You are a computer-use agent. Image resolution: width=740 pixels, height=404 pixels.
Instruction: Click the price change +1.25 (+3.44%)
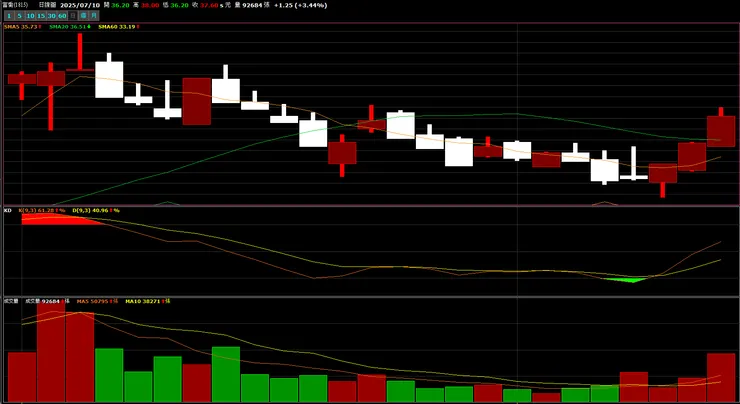coord(301,5)
